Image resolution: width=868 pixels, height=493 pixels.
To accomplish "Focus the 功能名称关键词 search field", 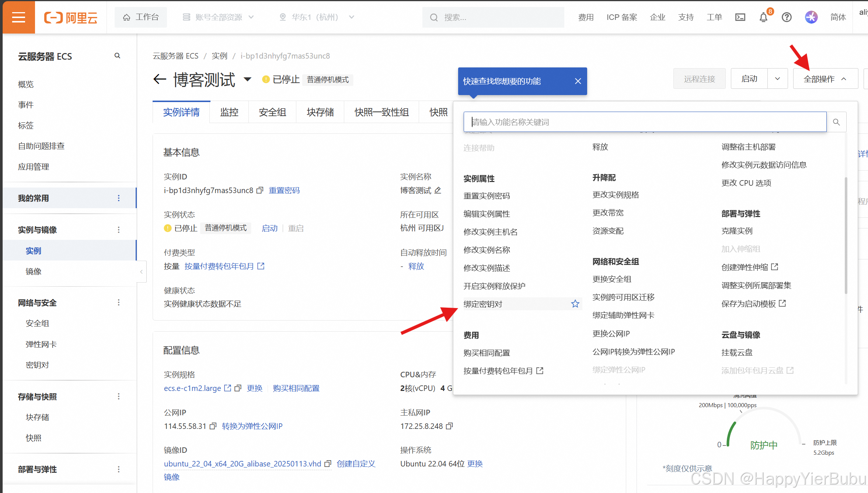I will [x=645, y=122].
